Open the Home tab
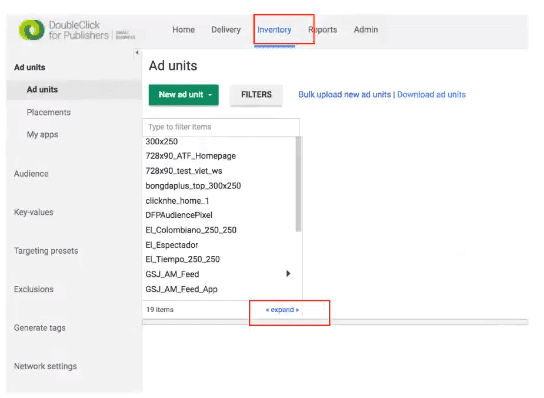544x398 pixels. pyautogui.click(x=184, y=30)
